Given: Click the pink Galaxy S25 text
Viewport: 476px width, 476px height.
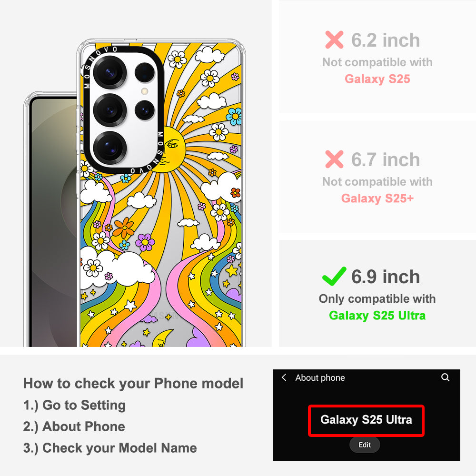Looking at the screenshot, I should point(377,79).
